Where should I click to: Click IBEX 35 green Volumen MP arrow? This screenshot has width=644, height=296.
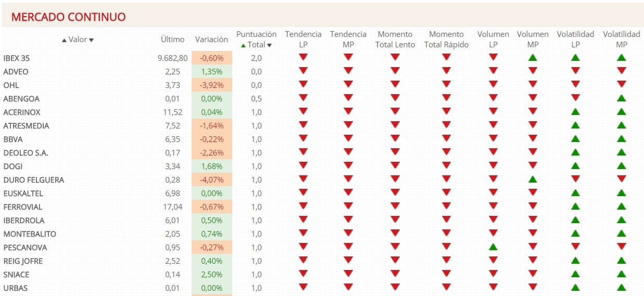pyautogui.click(x=533, y=58)
